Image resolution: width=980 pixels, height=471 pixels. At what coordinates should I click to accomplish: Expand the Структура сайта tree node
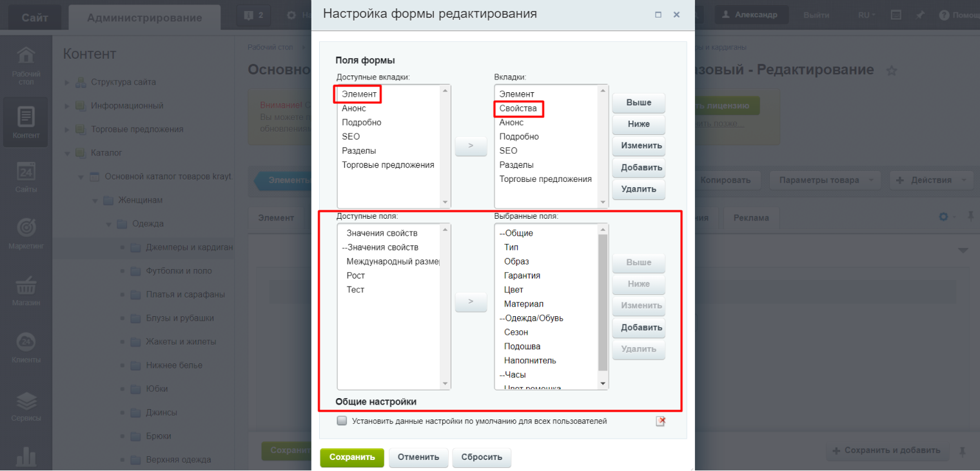pyautogui.click(x=67, y=83)
